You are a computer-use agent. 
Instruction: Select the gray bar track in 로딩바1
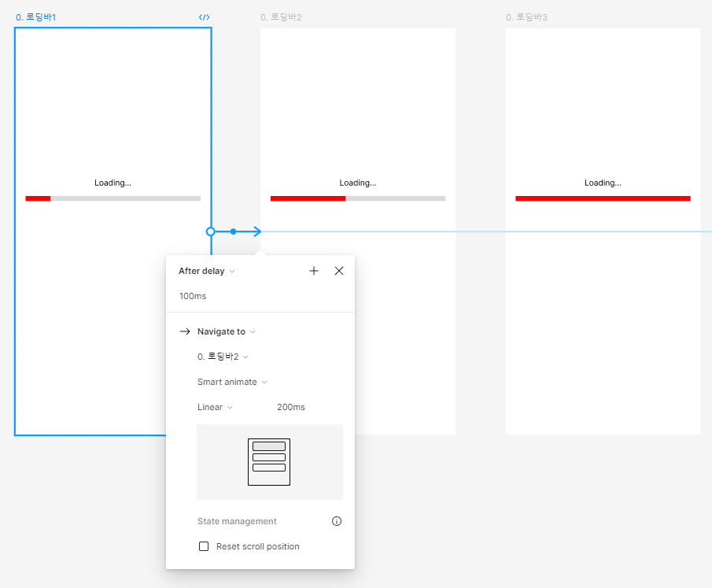tap(125, 198)
